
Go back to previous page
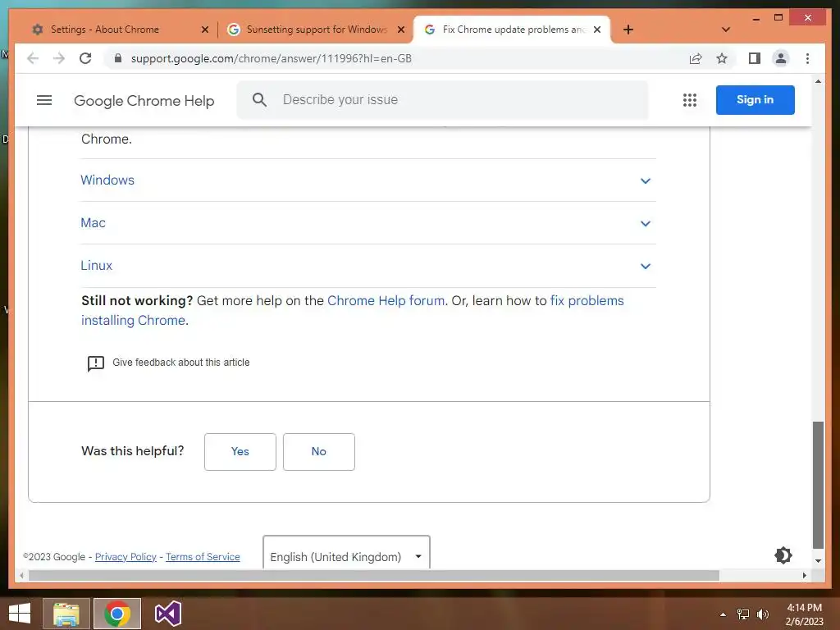[x=33, y=58]
